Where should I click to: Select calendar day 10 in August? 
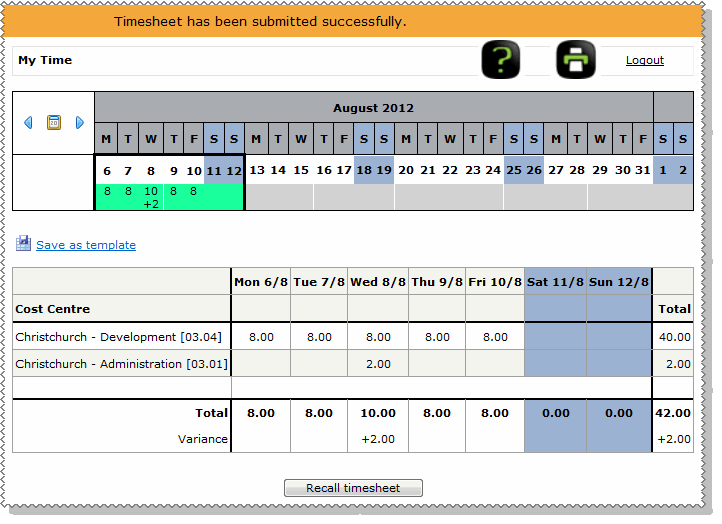coord(194,171)
